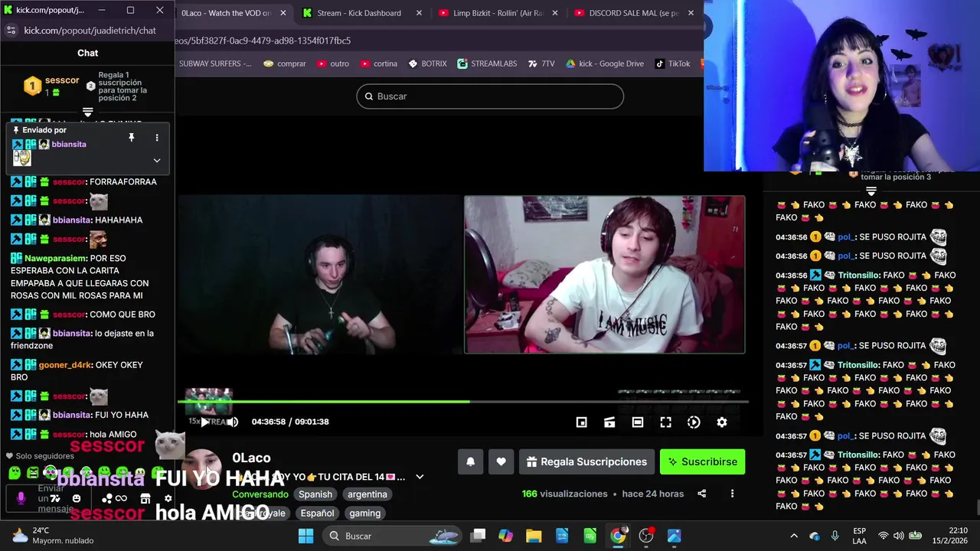Image resolution: width=980 pixels, height=551 pixels.
Task: Open OBS Studio from taskbar
Action: tap(646, 536)
